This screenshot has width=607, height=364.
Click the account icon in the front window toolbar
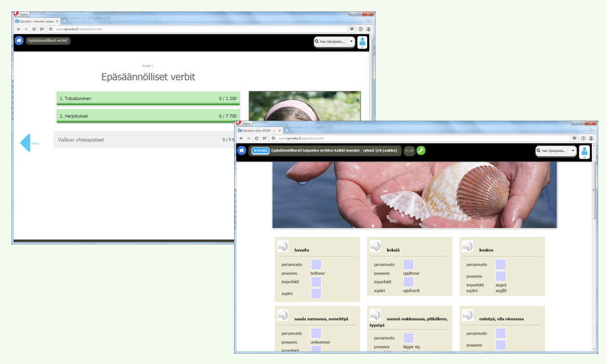tap(591, 138)
